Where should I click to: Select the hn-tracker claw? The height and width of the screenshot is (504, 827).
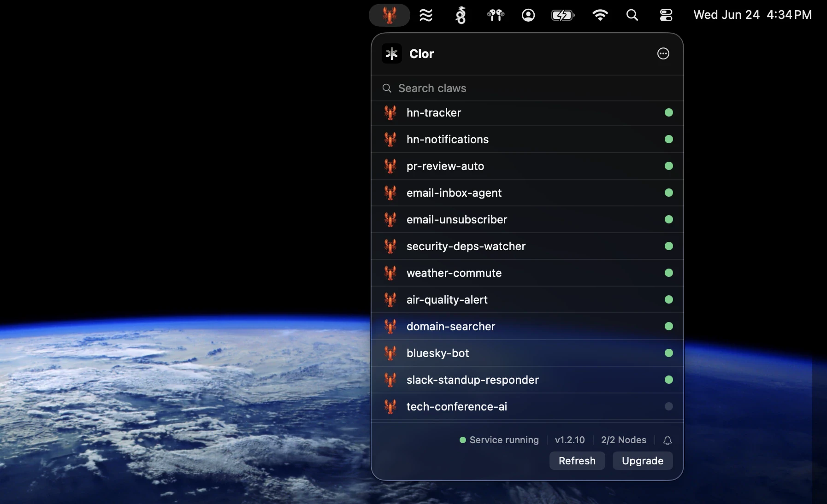[x=527, y=113]
